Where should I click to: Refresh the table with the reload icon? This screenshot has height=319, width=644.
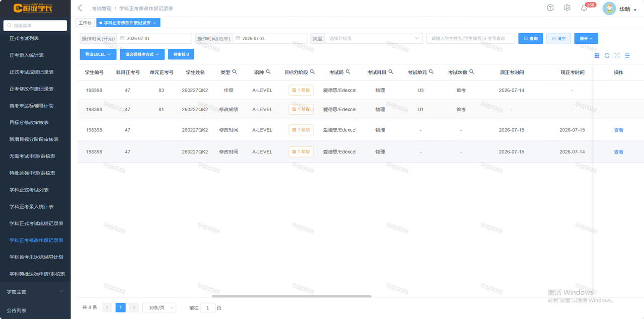pos(607,55)
